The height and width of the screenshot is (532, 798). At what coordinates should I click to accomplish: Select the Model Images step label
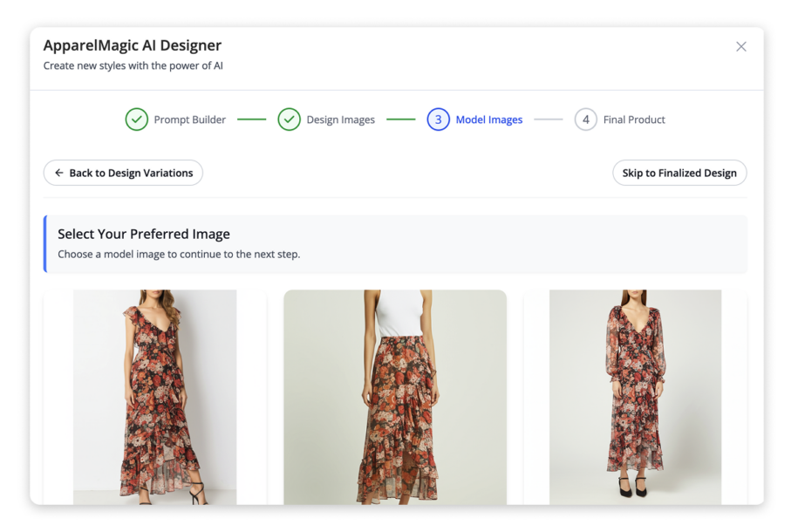click(488, 119)
